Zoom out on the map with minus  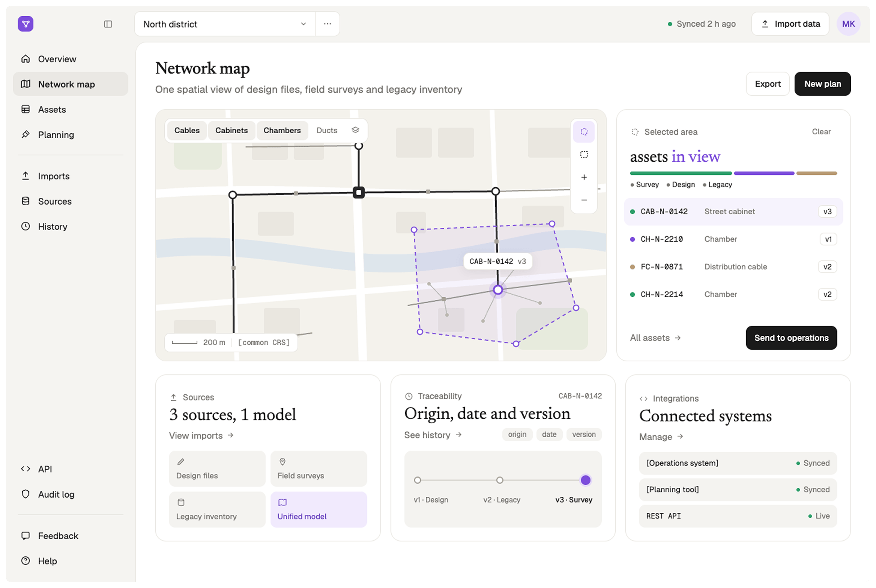pyautogui.click(x=584, y=200)
